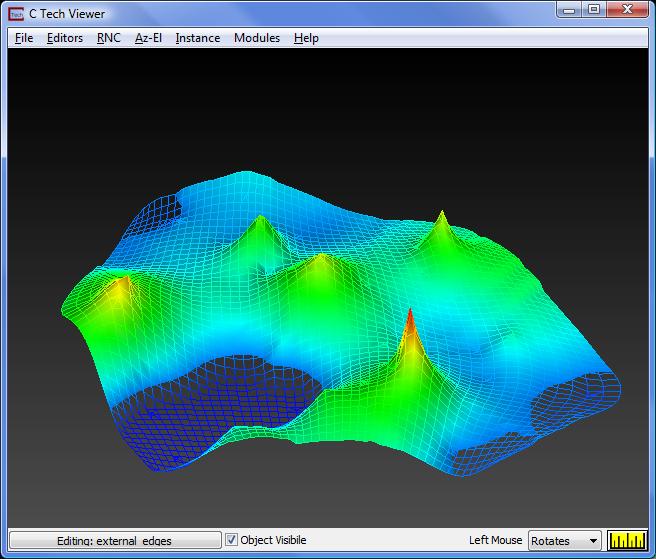
Task: Open the Az-El menu
Action: [148, 38]
